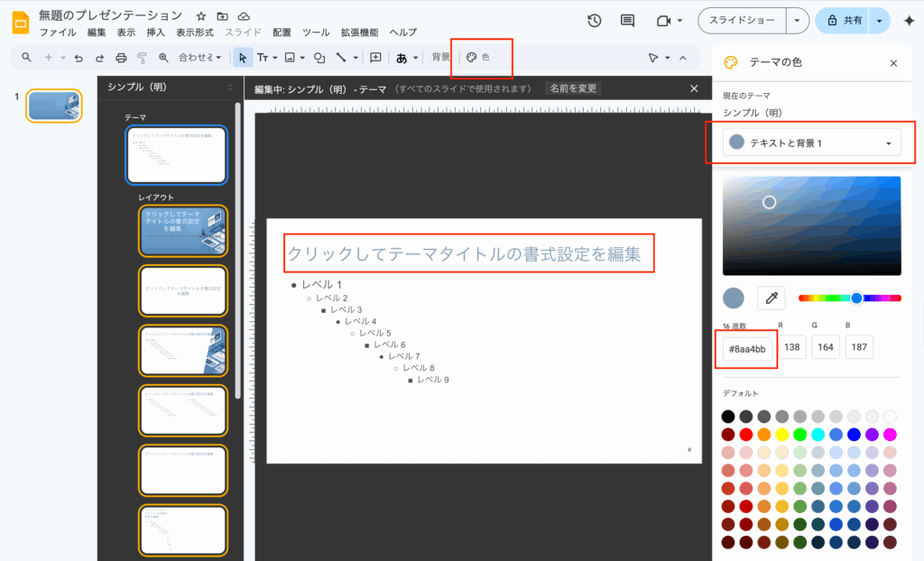Open the 挿入 menu

click(x=155, y=32)
